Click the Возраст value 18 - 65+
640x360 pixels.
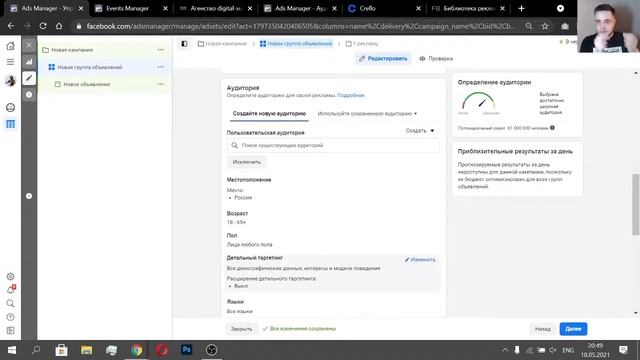(236, 222)
